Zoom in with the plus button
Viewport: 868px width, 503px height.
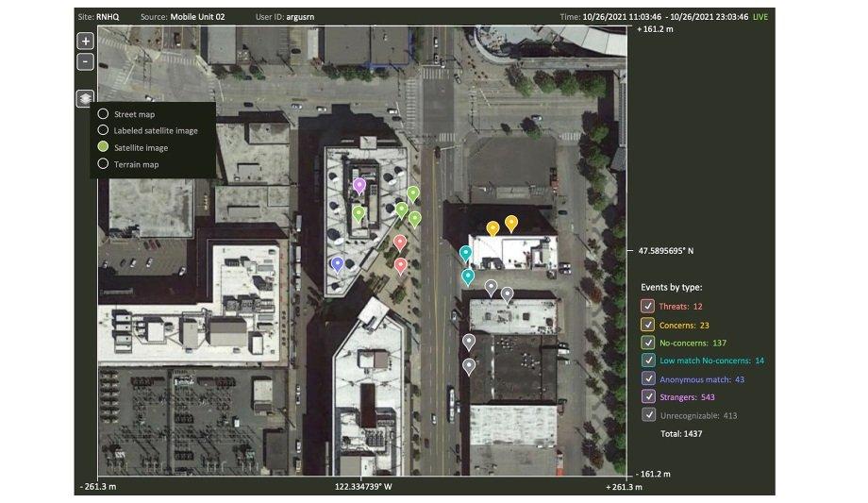85,42
